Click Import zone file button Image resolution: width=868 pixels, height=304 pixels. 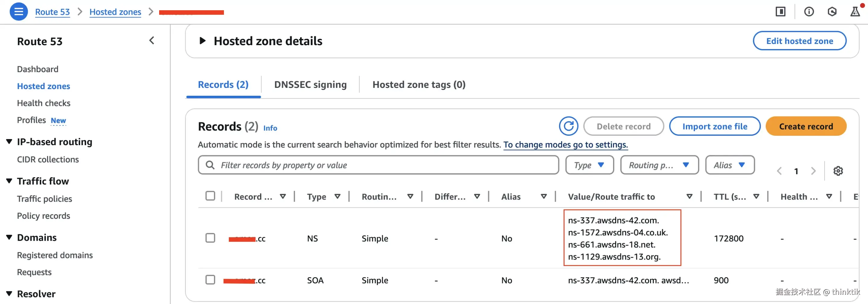[x=714, y=126]
